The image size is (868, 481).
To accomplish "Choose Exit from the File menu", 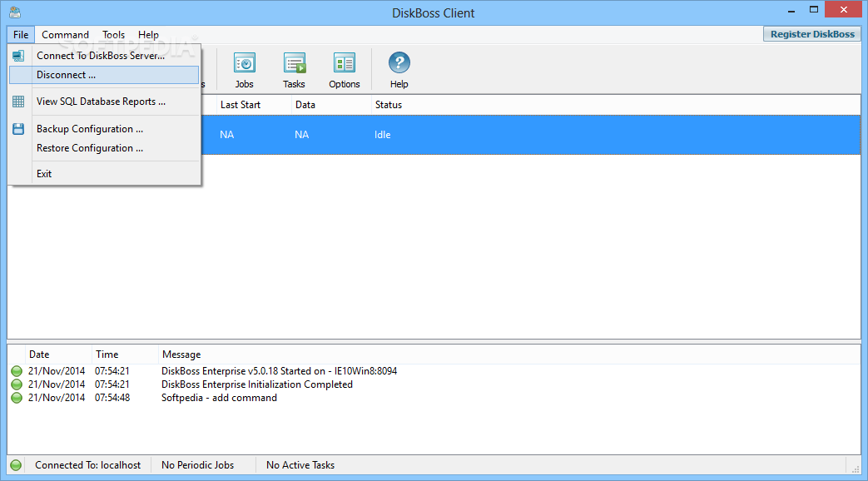I will click(x=104, y=174).
